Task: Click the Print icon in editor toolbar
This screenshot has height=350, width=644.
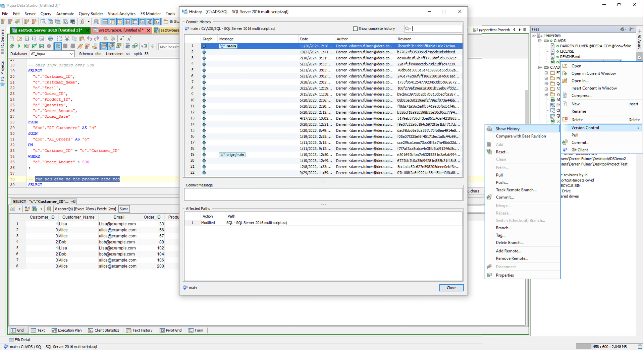Action: click(x=51, y=39)
